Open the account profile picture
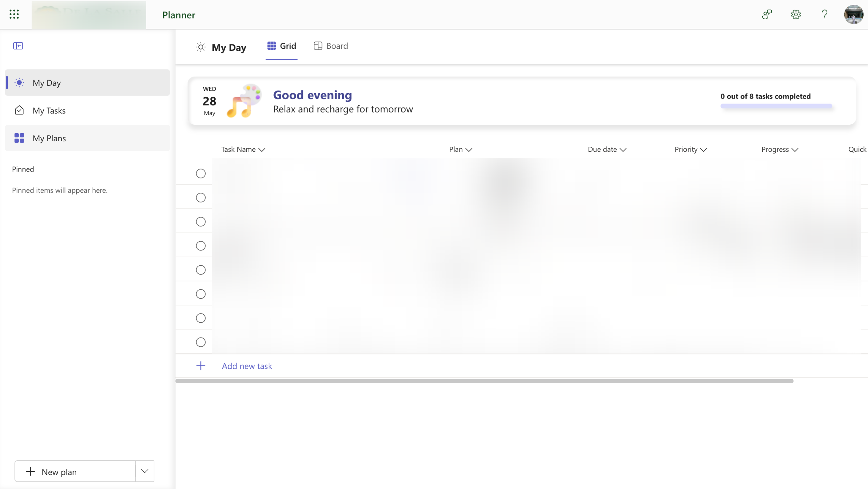 pos(853,15)
